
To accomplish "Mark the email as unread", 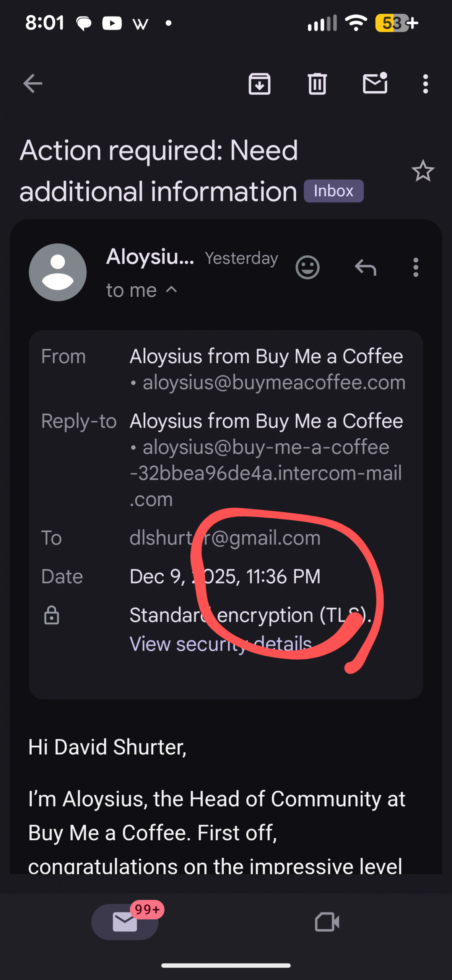I will click(x=375, y=83).
